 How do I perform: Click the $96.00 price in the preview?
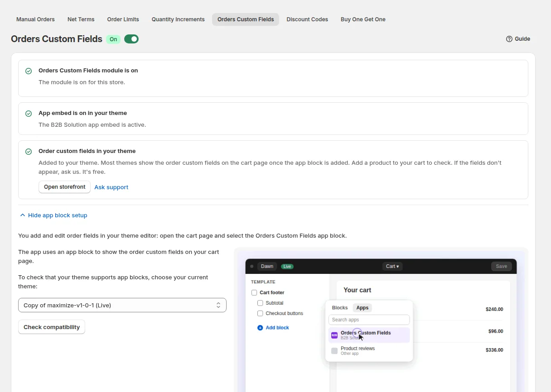coord(496,331)
